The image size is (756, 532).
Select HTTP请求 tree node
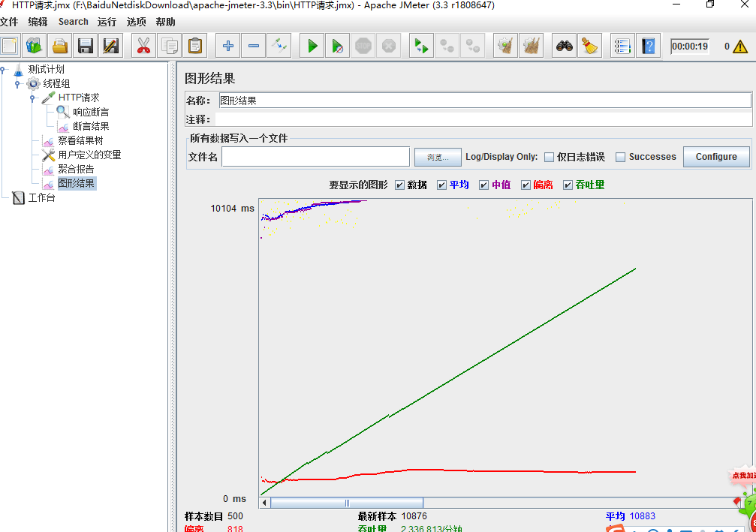coord(79,98)
